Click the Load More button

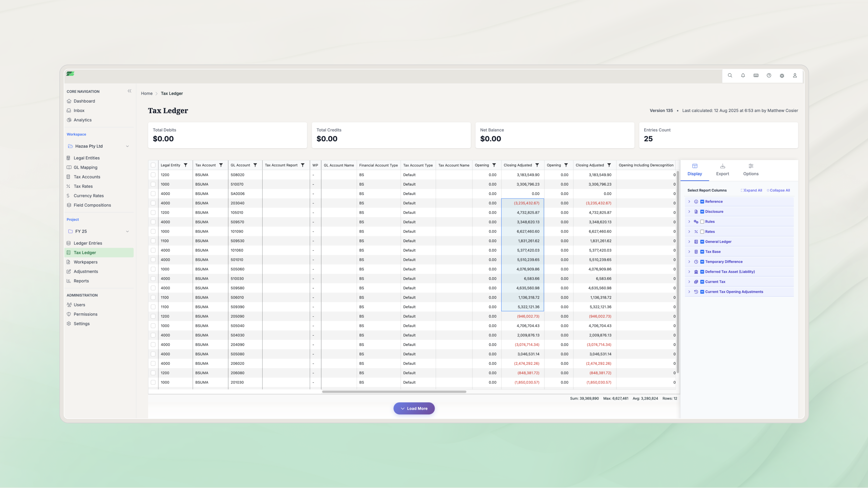pos(414,408)
